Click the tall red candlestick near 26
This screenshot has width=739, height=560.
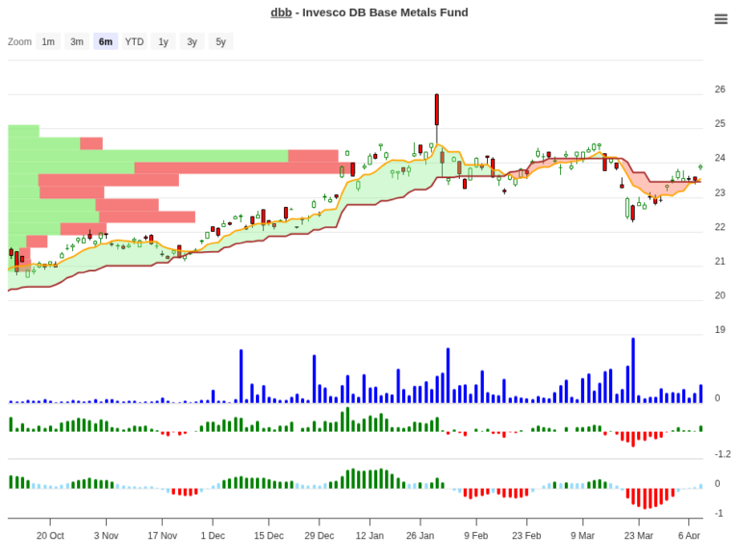click(437, 110)
